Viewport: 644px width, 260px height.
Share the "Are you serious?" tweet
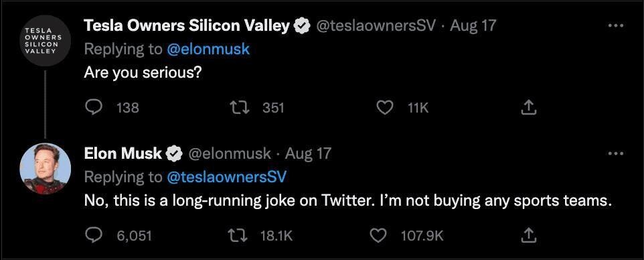click(x=529, y=108)
